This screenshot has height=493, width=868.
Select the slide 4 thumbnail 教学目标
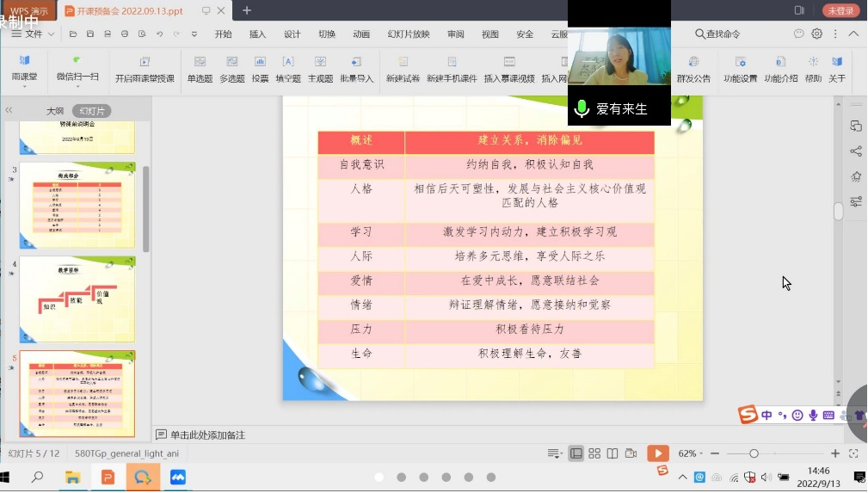click(x=77, y=287)
